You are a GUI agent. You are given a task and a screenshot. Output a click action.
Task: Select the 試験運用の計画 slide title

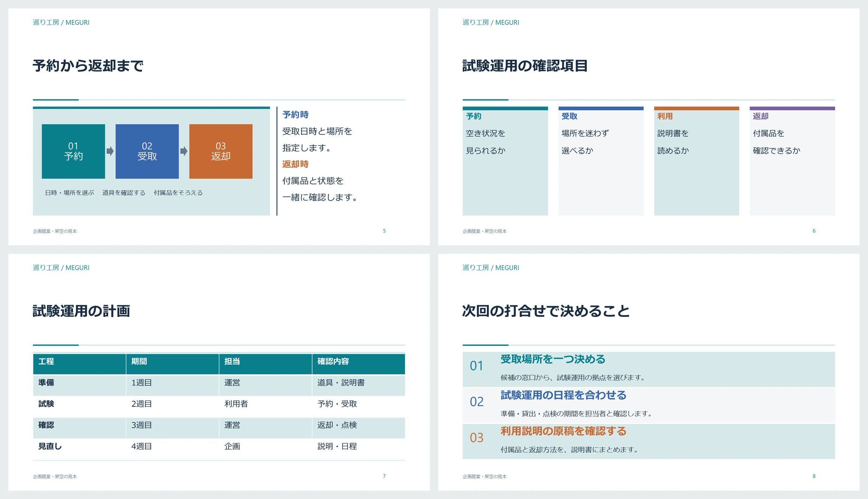pos(81,311)
